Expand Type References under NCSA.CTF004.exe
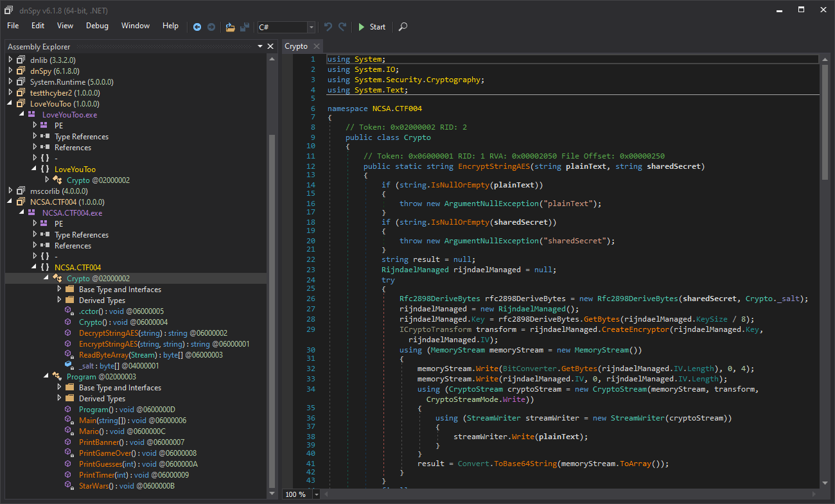Viewport: 835px width, 504px height. coord(35,234)
